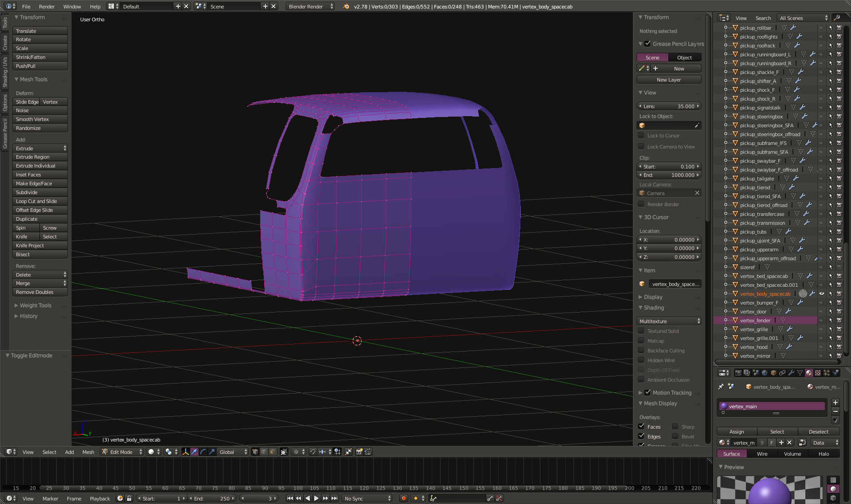
Task: Select the Scale manipulator icon
Action: [x=212, y=452]
